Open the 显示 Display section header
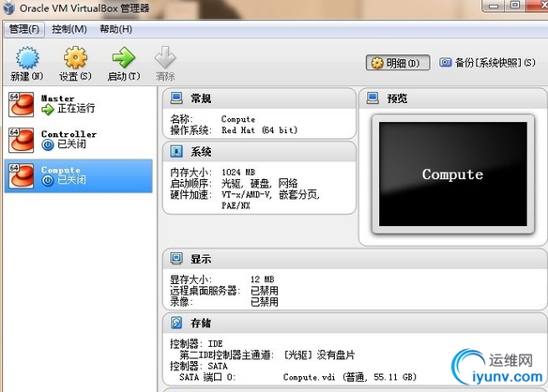Viewport: 548px width, 392px height. [355, 259]
